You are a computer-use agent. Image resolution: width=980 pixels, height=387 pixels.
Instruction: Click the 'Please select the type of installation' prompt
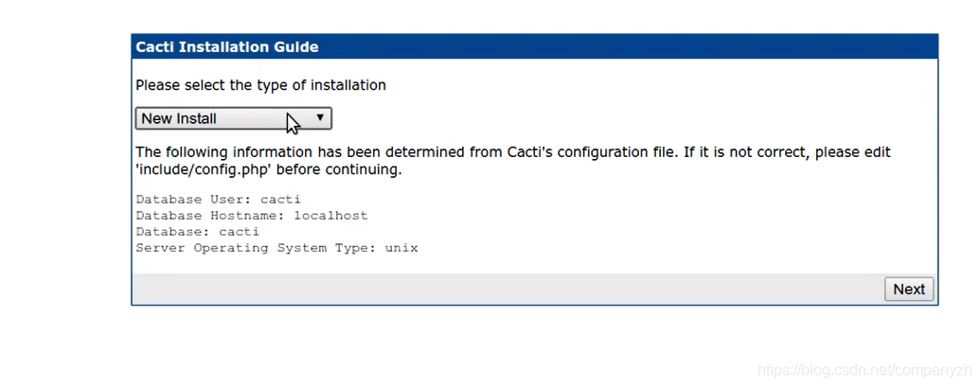260,85
